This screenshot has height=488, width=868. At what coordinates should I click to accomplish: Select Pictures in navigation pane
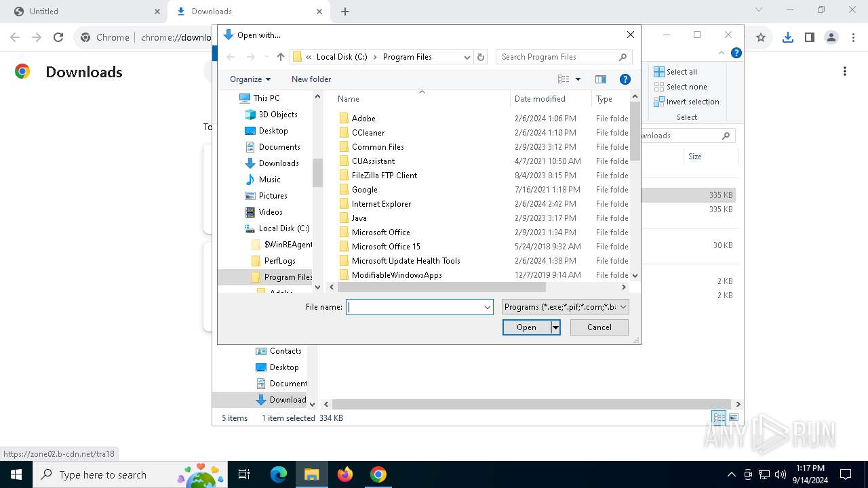(273, 196)
